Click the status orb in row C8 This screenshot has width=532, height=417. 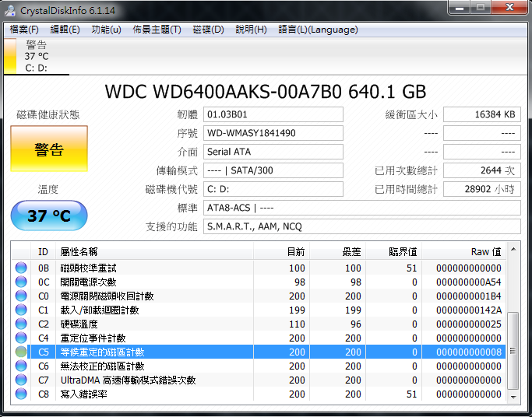pos(21,394)
